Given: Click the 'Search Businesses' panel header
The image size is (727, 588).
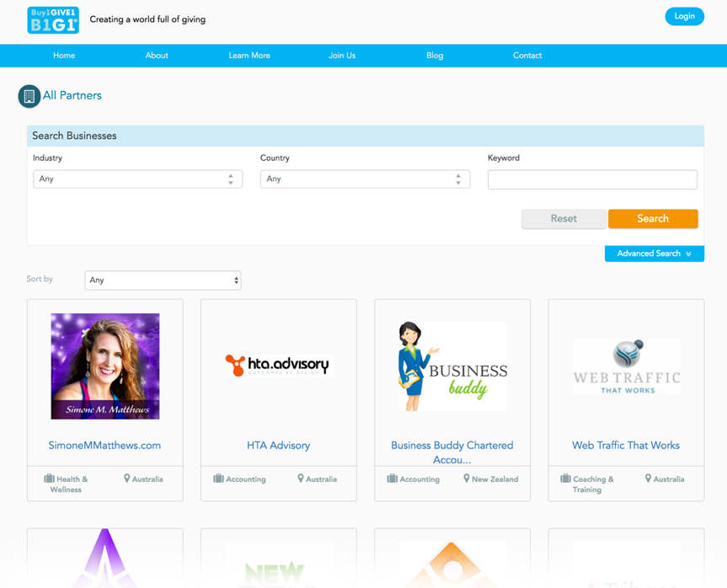Looking at the screenshot, I should click(x=366, y=136).
